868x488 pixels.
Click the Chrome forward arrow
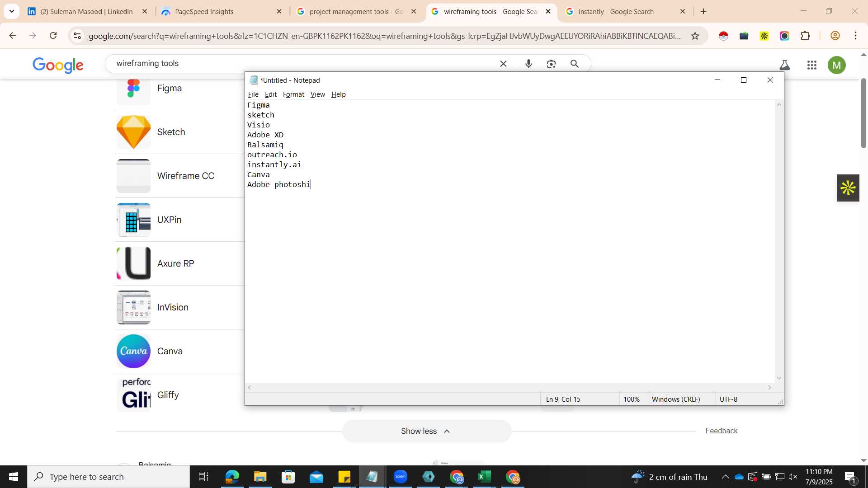tap(33, 36)
